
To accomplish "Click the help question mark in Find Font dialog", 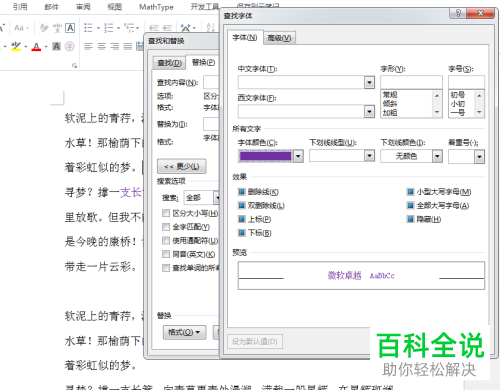I will (458, 13).
